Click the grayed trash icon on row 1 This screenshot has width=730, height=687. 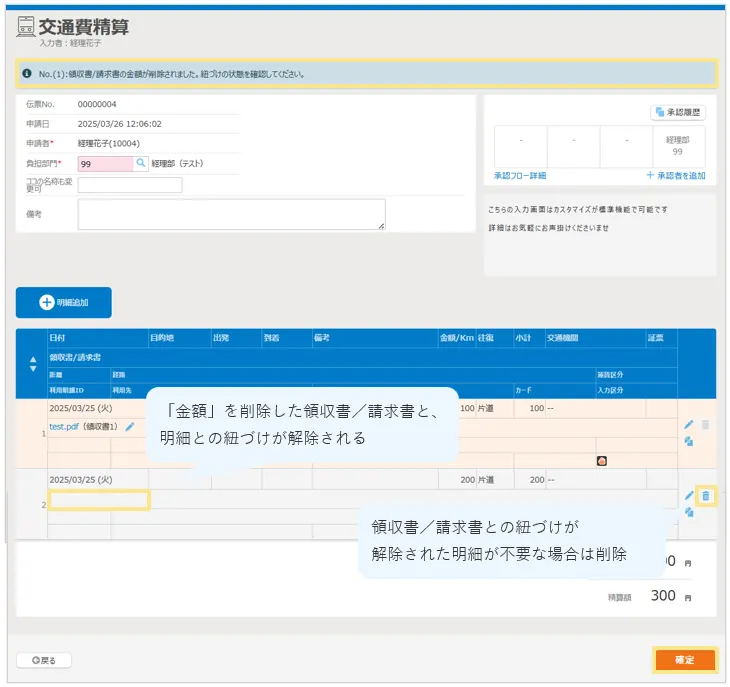(705, 425)
